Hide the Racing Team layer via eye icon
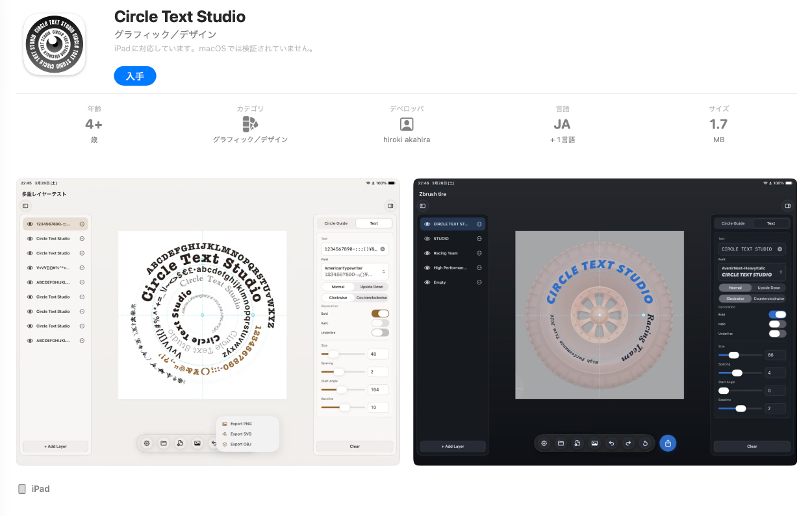812x516 pixels. 427,253
